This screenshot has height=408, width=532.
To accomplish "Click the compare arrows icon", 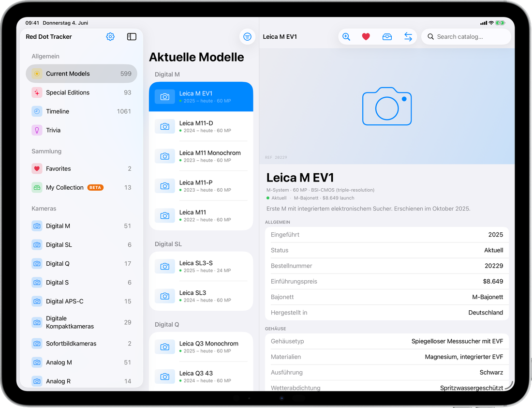I will tap(408, 37).
